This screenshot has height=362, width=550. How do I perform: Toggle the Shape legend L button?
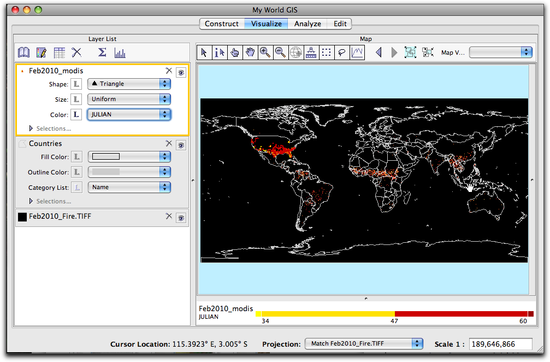click(x=76, y=84)
